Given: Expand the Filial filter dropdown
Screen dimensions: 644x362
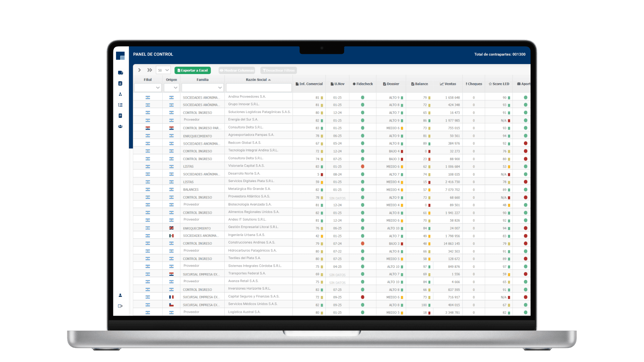Looking at the screenshot, I should [x=148, y=87].
